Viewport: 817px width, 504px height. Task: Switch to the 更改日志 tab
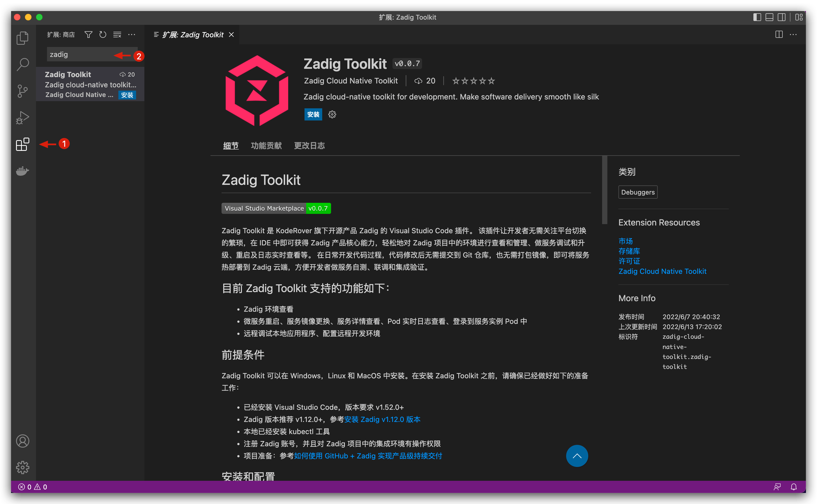coord(309,146)
